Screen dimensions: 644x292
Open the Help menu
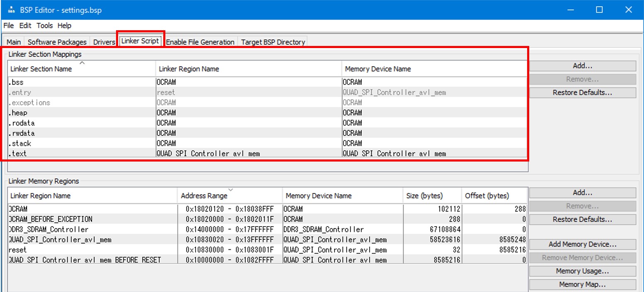[x=64, y=26]
